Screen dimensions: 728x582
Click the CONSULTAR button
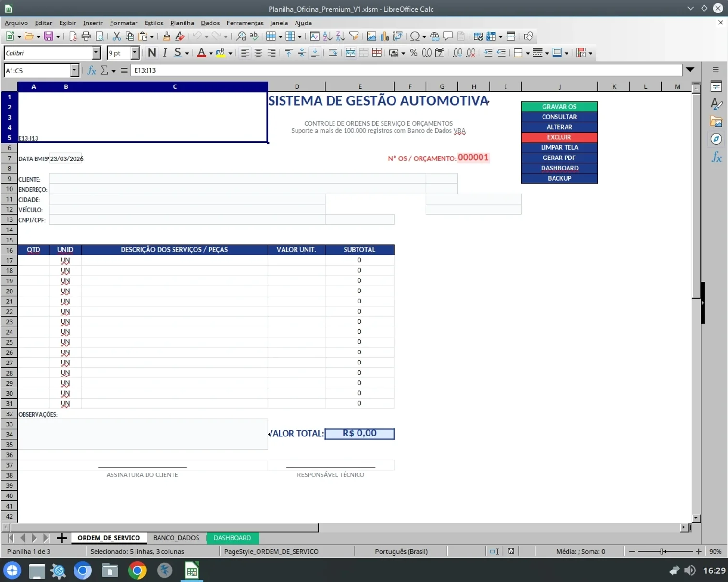[559, 117]
